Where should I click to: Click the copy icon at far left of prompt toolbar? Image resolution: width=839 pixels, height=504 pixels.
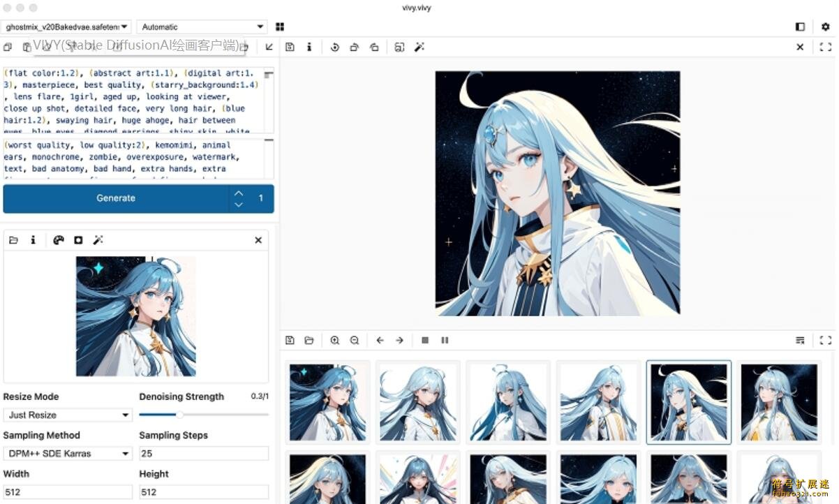8,47
